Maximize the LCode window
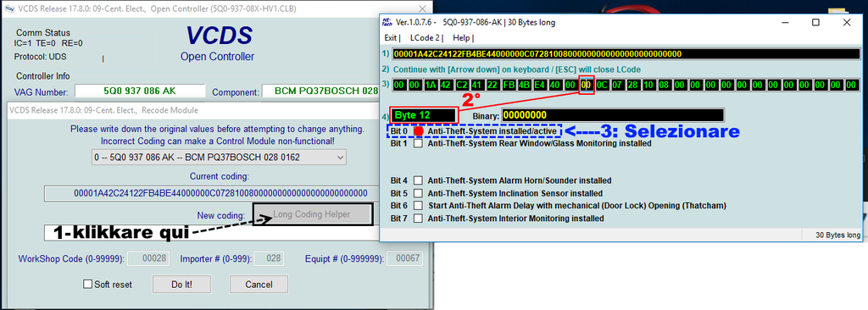 [x=815, y=22]
